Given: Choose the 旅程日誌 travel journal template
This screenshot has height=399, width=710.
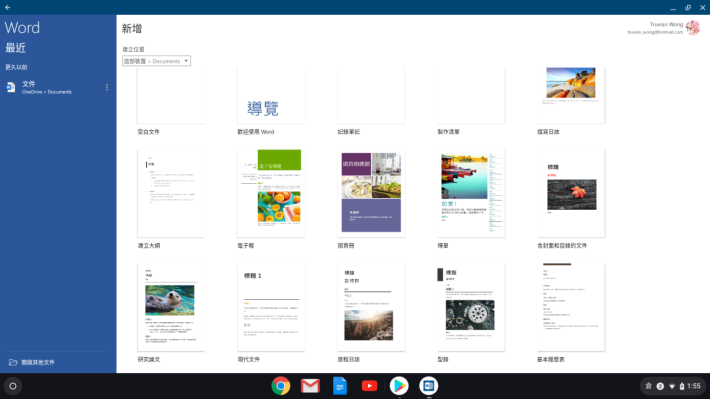Looking at the screenshot, I should [371, 307].
